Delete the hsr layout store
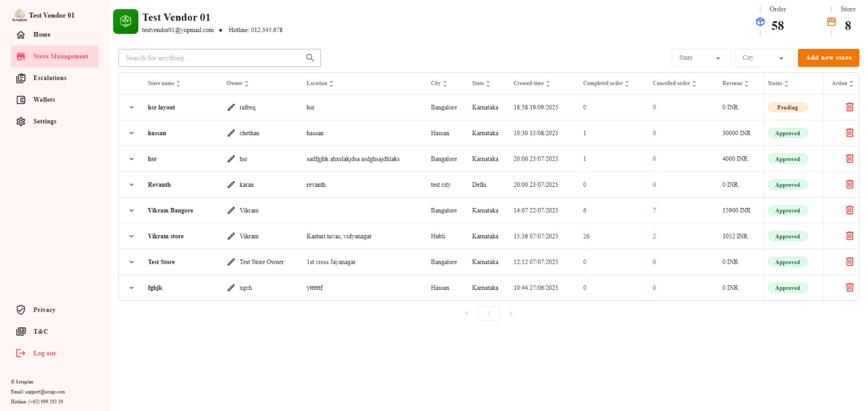Viewport: 868px width, 411px height. click(x=850, y=107)
